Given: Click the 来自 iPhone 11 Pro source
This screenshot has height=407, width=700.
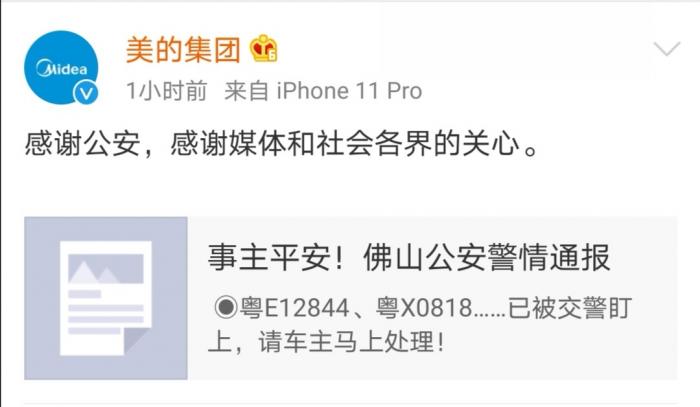Looking at the screenshot, I should (x=323, y=91).
